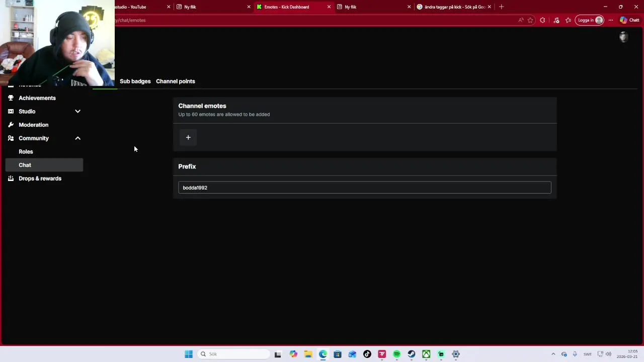Open Community in the sidebar
This screenshot has height=362, width=644.
pyautogui.click(x=34, y=138)
